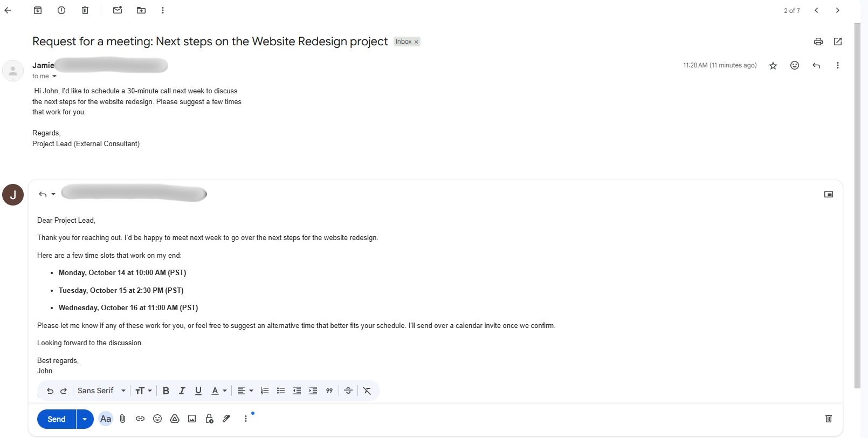The image size is (868, 438).
Task: Click the '2 of 7' counter
Action: tap(792, 11)
